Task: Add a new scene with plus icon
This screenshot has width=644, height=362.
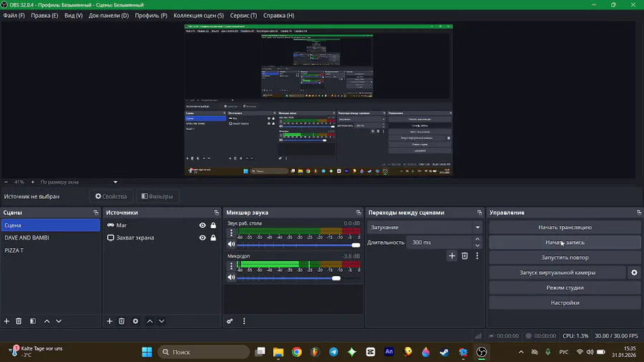Action: click(x=6, y=321)
